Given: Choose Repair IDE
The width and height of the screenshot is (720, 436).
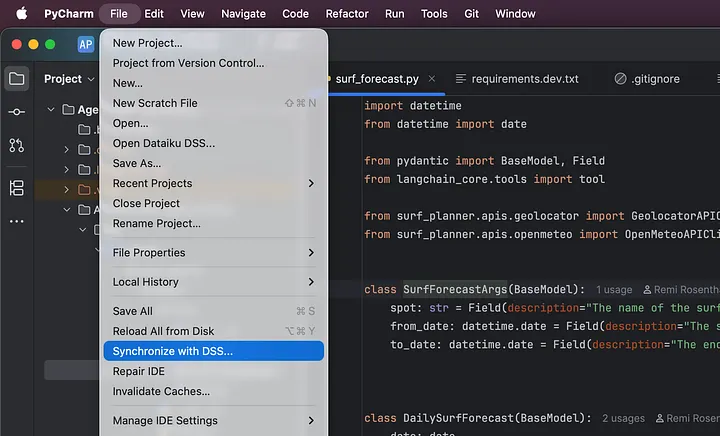Looking at the screenshot, I should pos(214,371).
